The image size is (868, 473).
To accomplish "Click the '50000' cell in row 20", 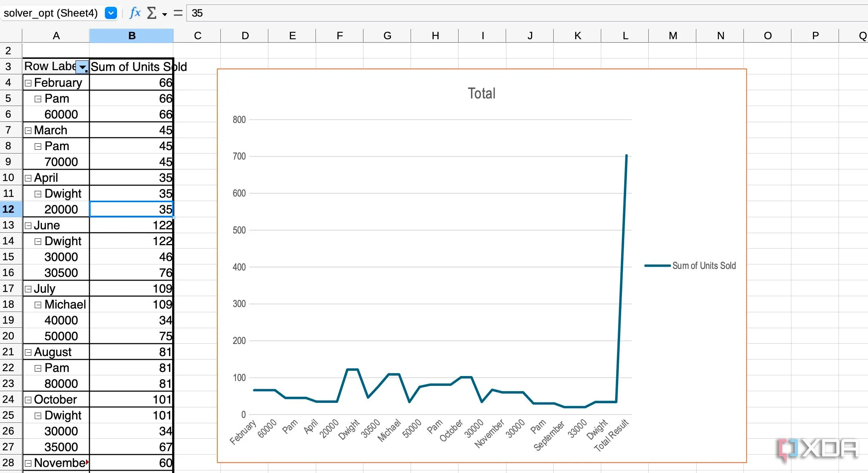I will [x=56, y=336].
